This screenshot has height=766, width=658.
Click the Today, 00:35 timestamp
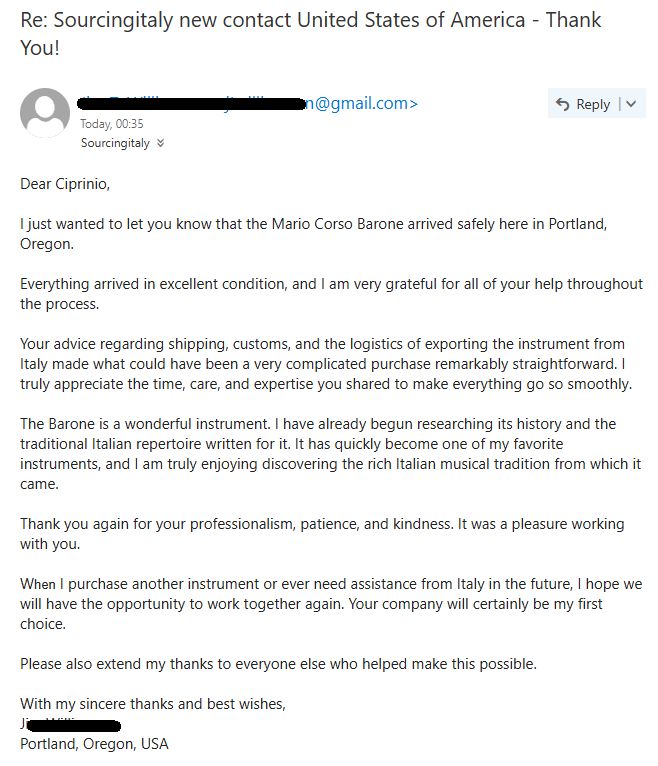(x=112, y=124)
